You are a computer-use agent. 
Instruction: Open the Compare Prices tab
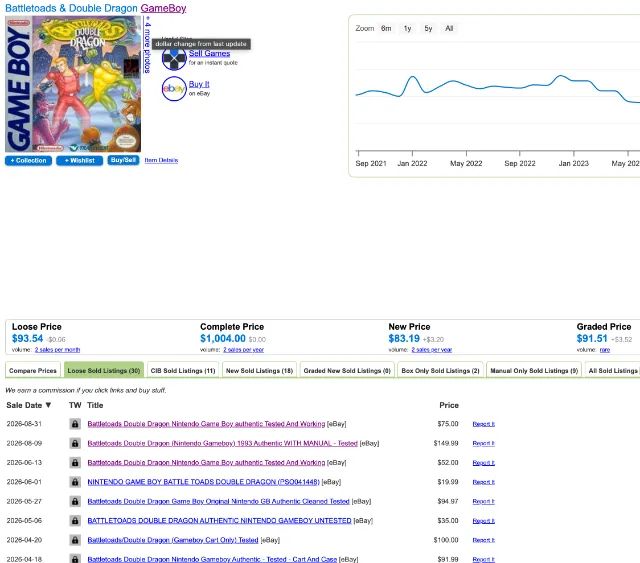click(x=33, y=370)
